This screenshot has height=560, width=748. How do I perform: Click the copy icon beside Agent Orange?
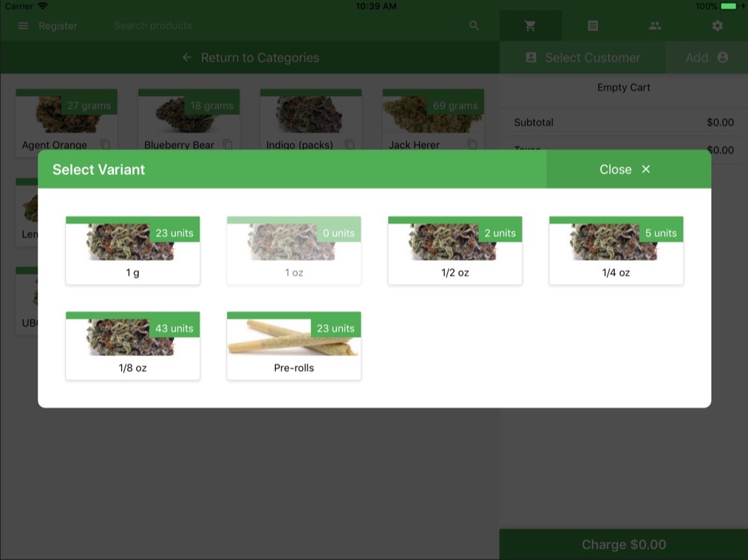pyautogui.click(x=106, y=145)
